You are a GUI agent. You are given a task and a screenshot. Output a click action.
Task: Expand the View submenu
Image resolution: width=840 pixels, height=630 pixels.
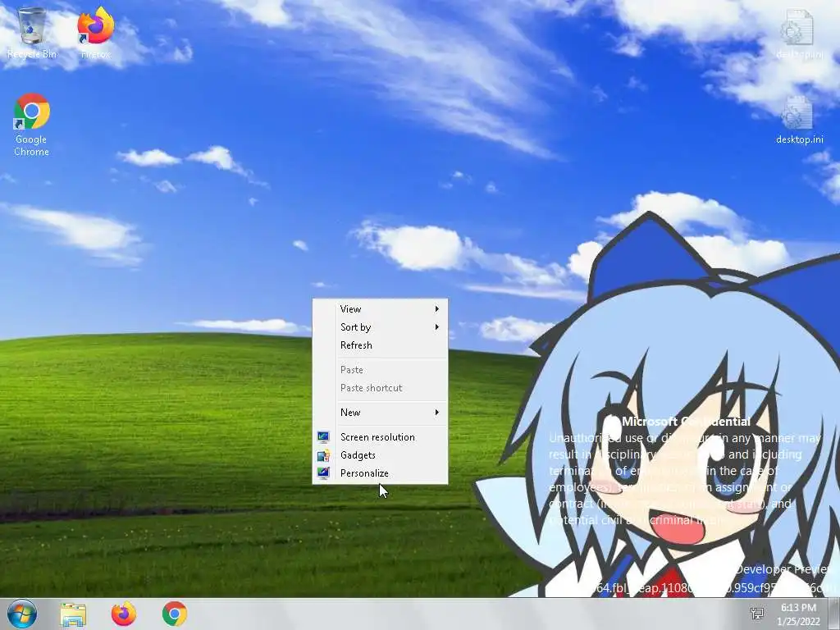[x=380, y=309]
